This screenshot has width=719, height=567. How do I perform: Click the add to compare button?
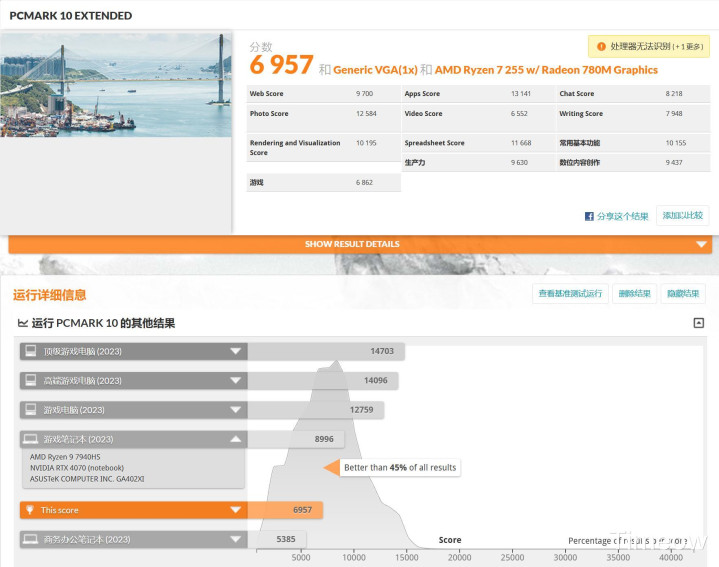pyautogui.click(x=683, y=216)
